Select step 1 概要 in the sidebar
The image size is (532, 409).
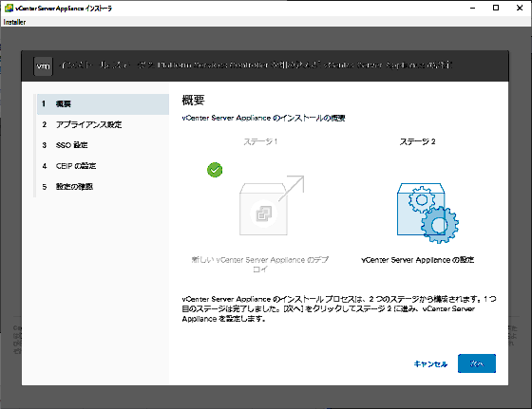103,104
